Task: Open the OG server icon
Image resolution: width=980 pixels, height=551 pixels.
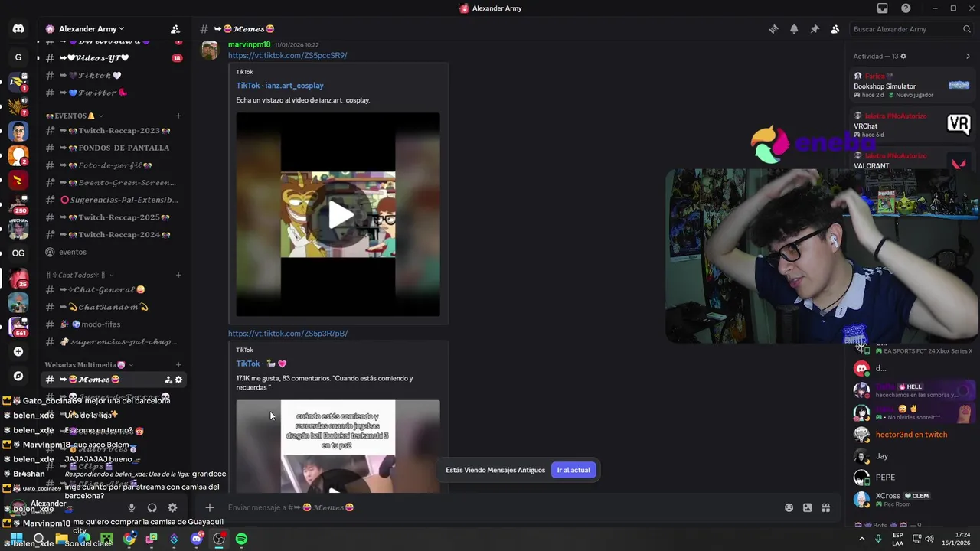Action: pyautogui.click(x=18, y=253)
